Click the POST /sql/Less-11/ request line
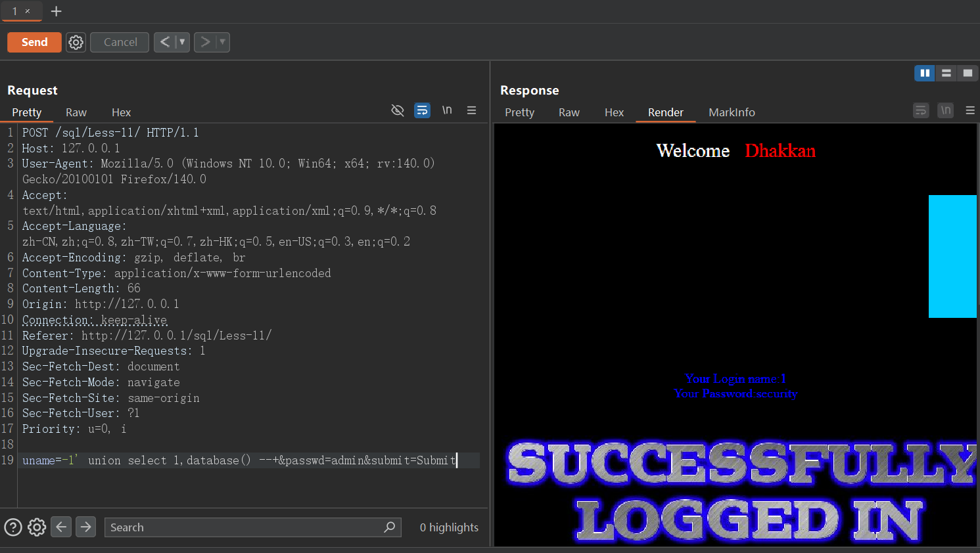980x553 pixels. (110, 133)
